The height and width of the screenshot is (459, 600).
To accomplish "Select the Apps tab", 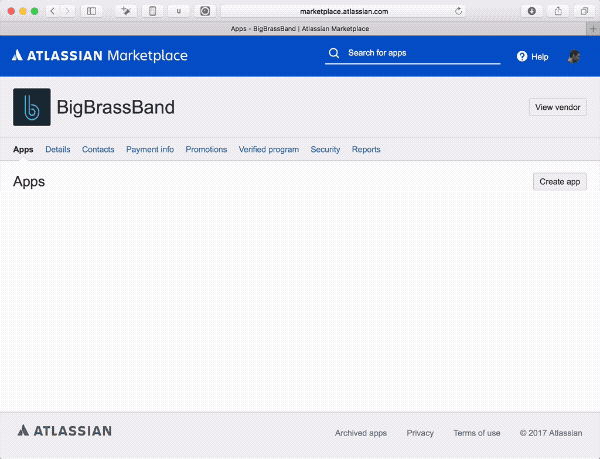I will pyautogui.click(x=23, y=150).
